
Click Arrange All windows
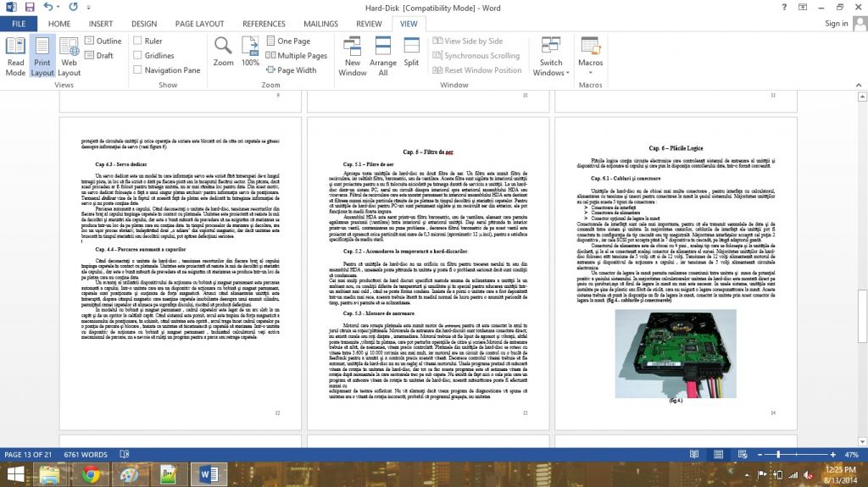383,56
